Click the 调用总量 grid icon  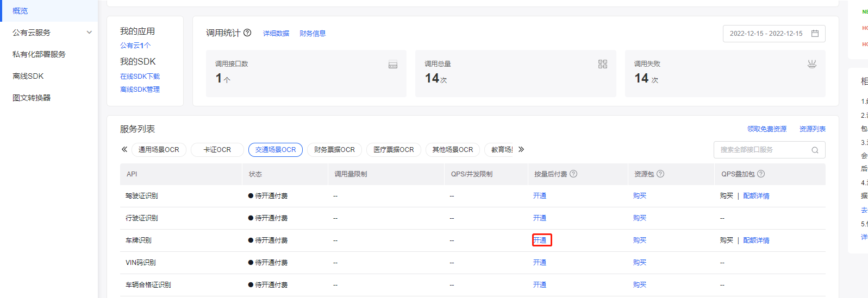pyautogui.click(x=602, y=64)
